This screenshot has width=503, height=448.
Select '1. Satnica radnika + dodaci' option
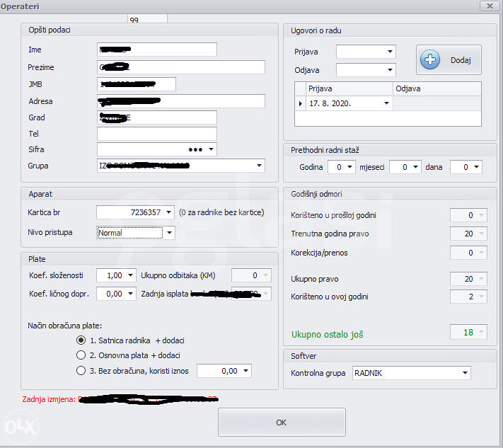81,340
